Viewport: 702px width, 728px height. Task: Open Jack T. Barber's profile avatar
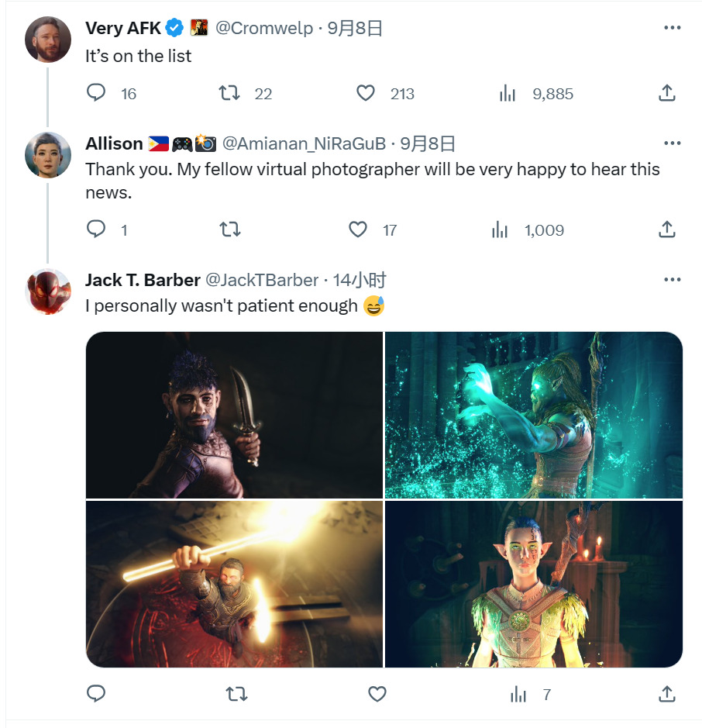pyautogui.click(x=48, y=291)
